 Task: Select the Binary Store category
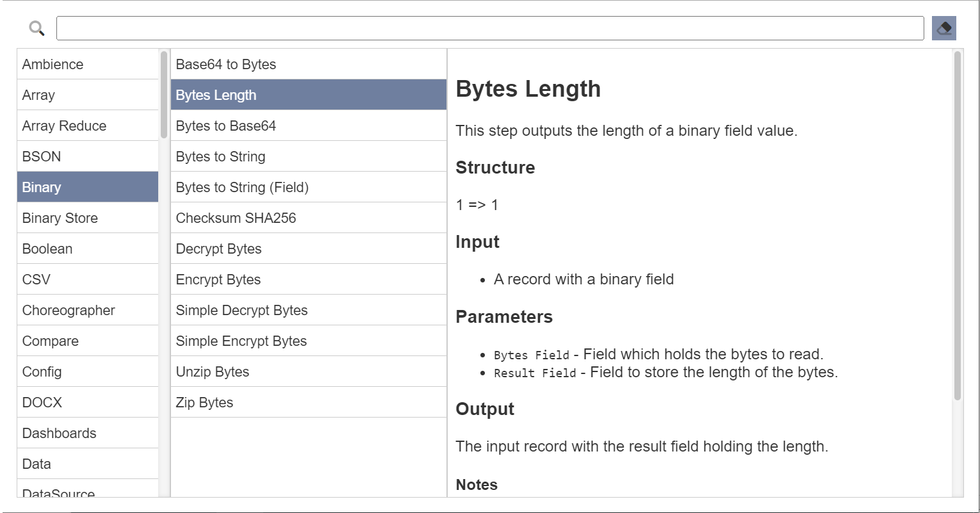click(x=88, y=218)
